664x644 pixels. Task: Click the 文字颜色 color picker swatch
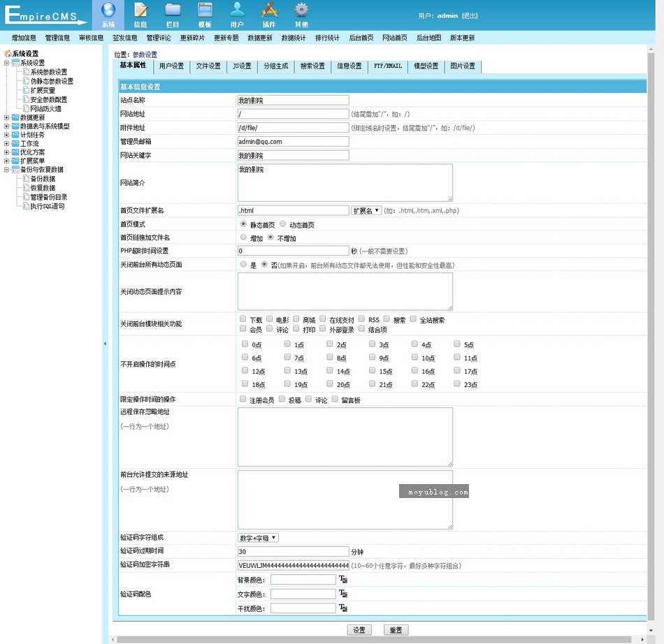(343, 594)
